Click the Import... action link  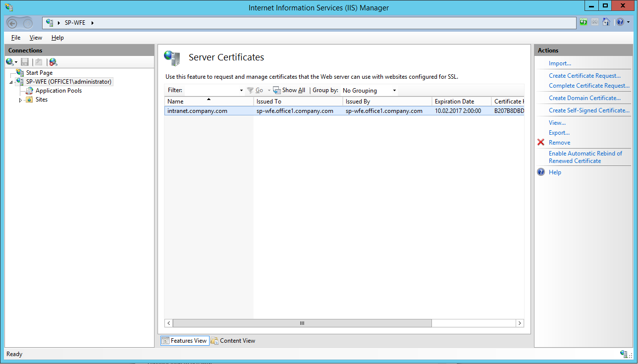click(560, 63)
